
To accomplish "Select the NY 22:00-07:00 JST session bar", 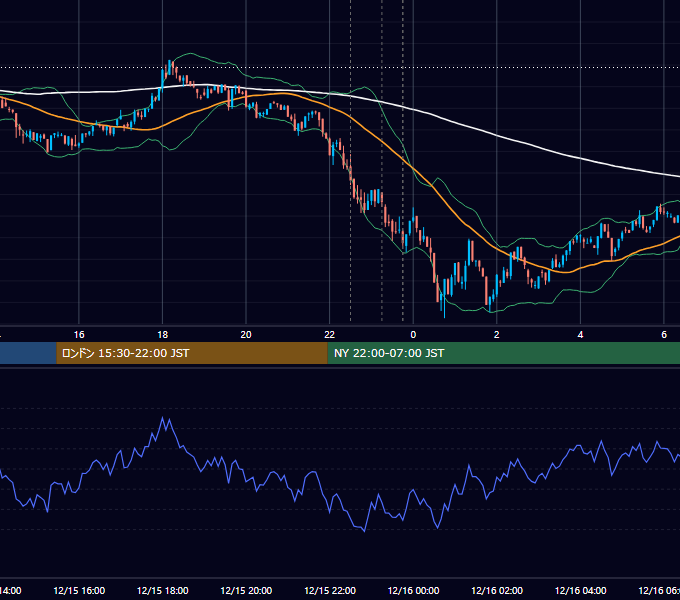I will [x=503, y=353].
